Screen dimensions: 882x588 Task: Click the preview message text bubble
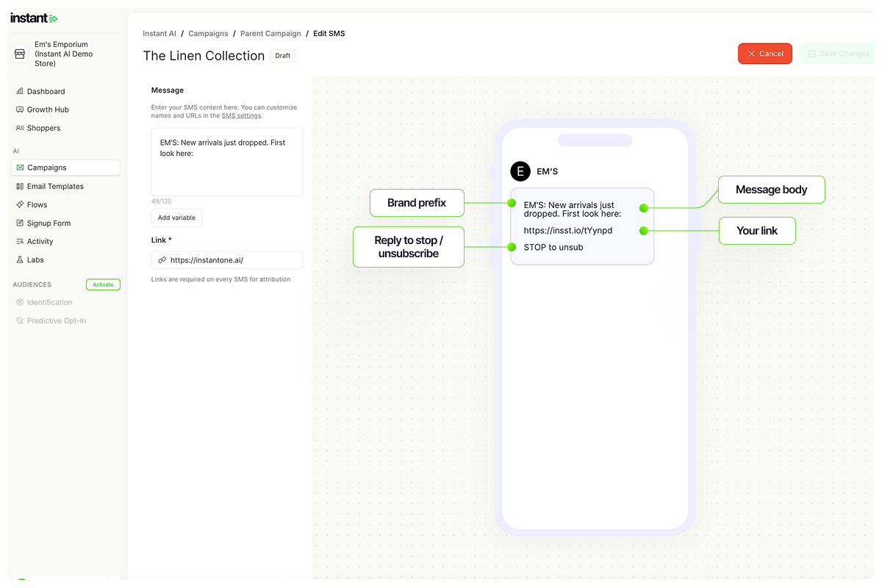pos(582,226)
